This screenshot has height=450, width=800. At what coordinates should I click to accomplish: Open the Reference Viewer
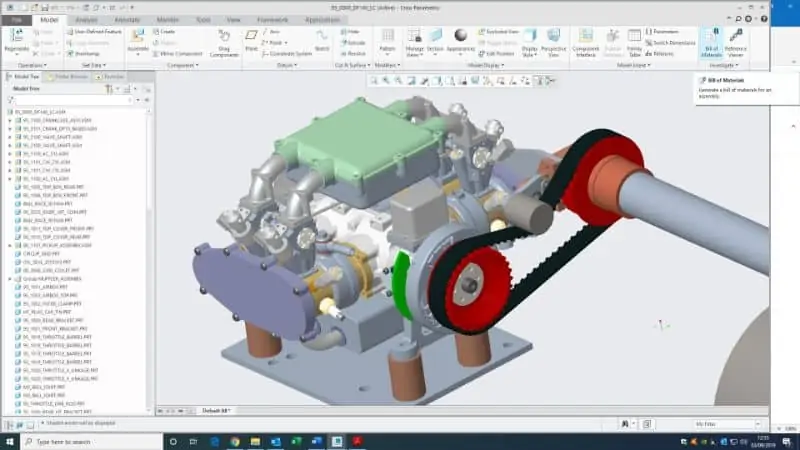click(x=736, y=42)
